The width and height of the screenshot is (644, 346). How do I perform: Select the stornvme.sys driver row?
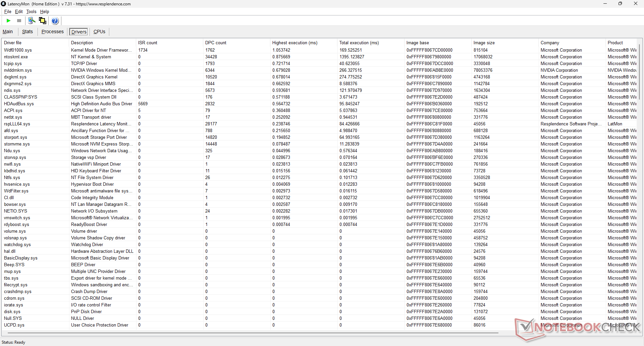pos(319,144)
